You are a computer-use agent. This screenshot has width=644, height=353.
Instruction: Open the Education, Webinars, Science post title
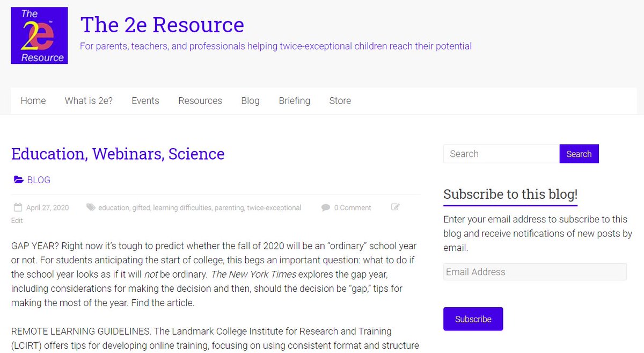118,154
